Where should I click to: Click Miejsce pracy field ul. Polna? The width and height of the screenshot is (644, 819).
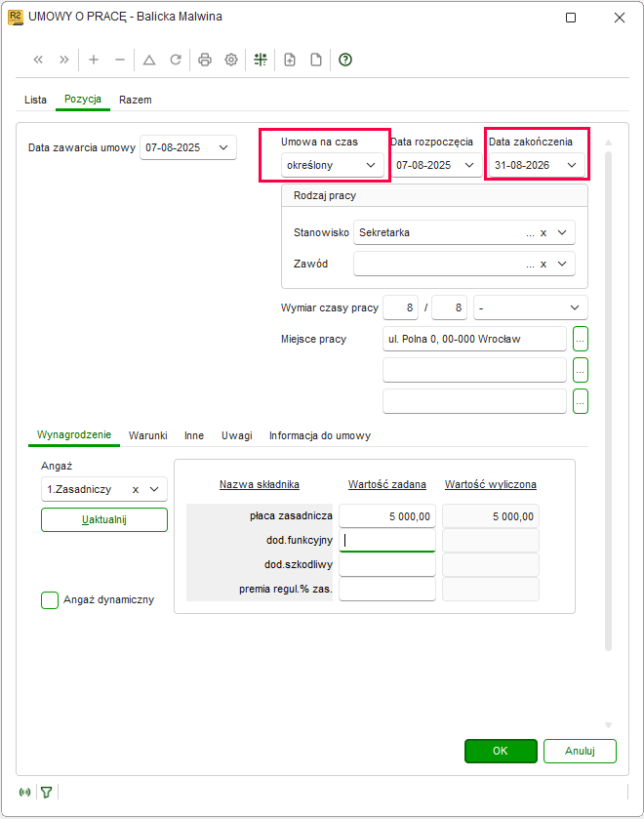[474, 339]
